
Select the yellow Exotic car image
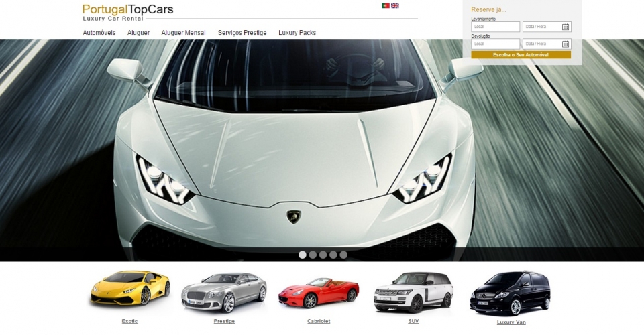tap(129, 289)
